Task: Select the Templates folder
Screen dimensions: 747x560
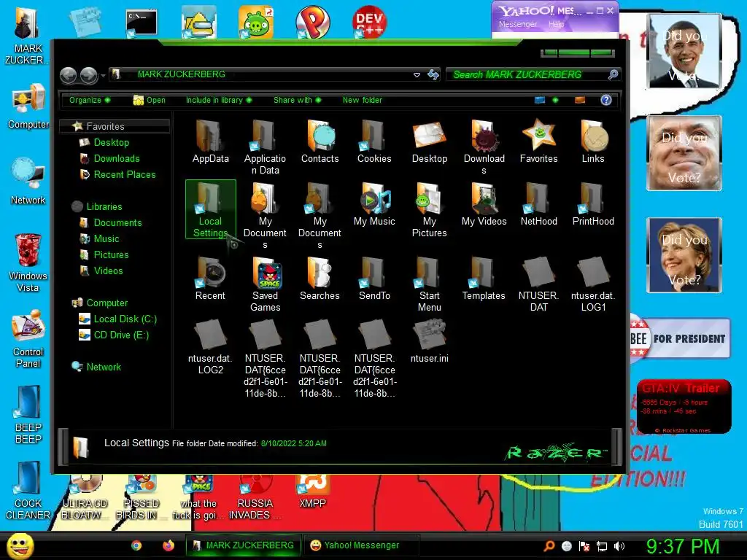Action: point(484,279)
